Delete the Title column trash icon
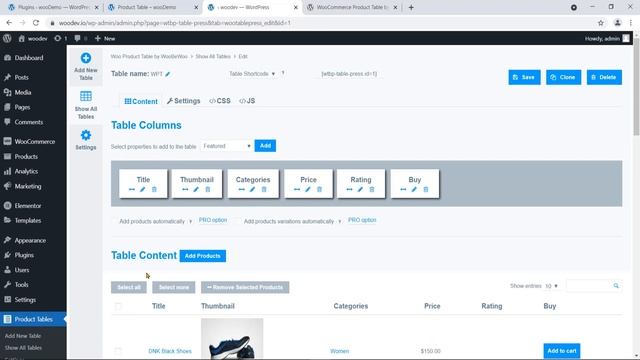 coord(154,189)
